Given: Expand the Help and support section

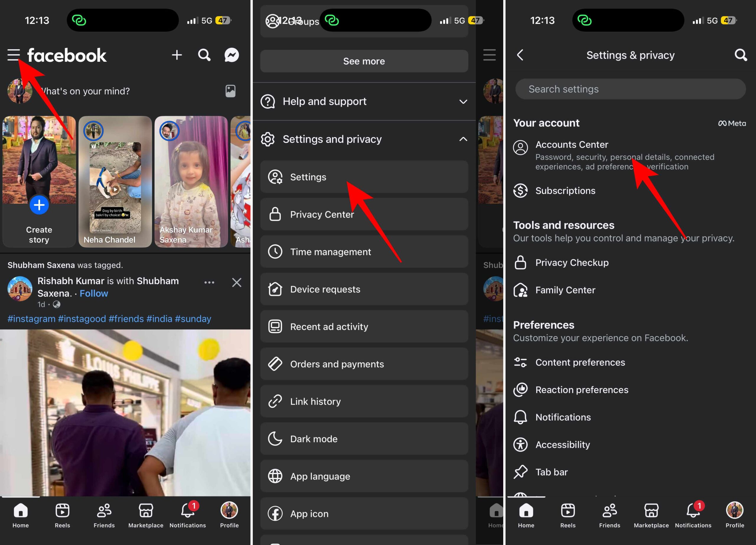Looking at the screenshot, I should tap(364, 101).
